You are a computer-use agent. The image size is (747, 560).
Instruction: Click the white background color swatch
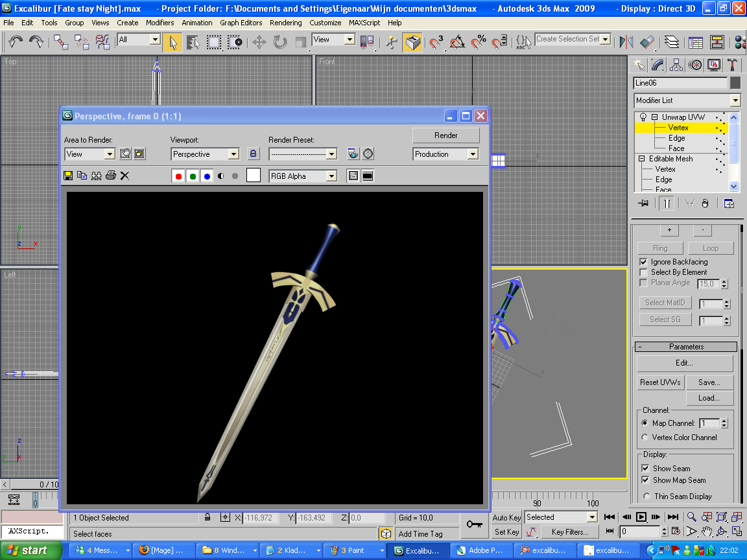(x=254, y=175)
